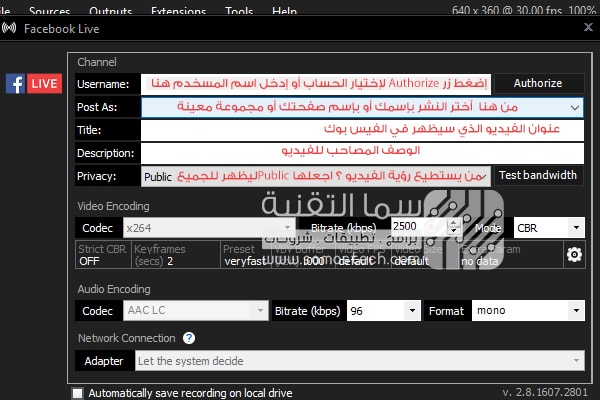Close the Facebook Live dialog
The width and height of the screenshot is (600, 400).
[x=588, y=27]
